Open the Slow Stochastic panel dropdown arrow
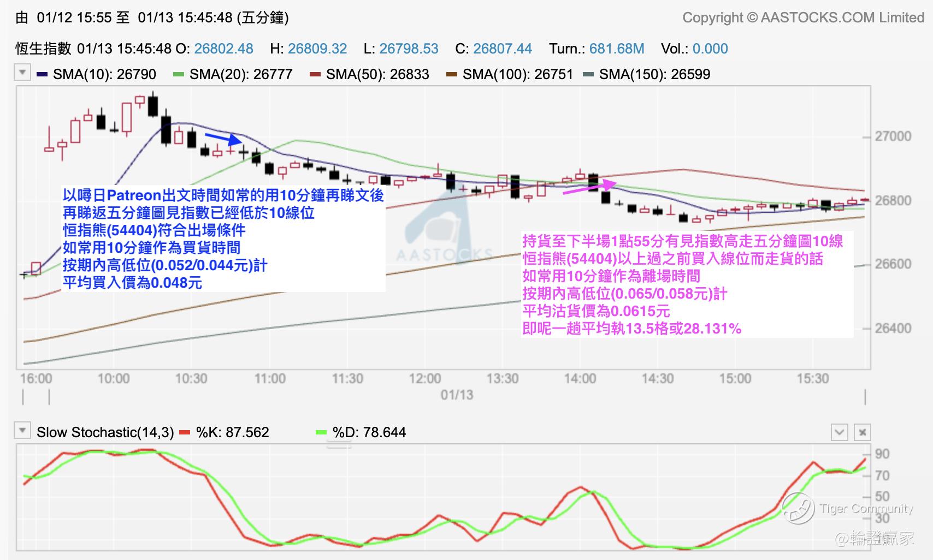The image size is (933, 560). coord(22,431)
